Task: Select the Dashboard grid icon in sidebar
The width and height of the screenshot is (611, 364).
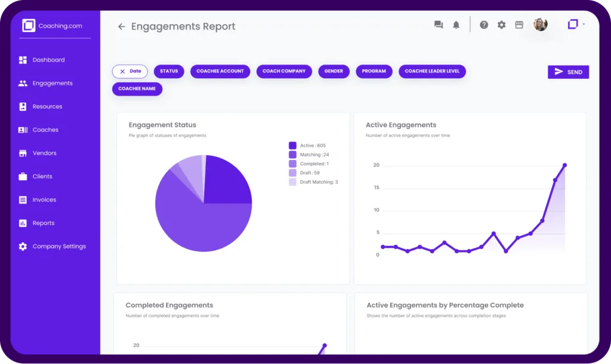Action: click(23, 60)
